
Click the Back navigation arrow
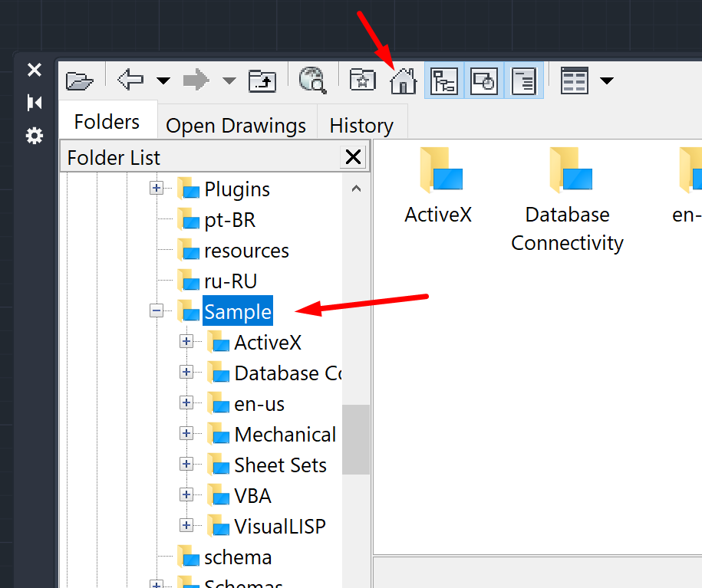[129, 80]
